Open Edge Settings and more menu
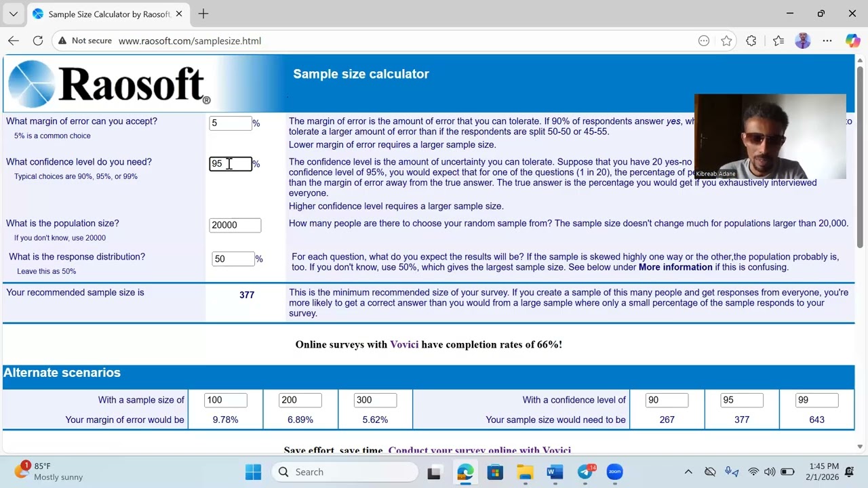Image resolution: width=868 pixels, height=488 pixels. pos(827,41)
